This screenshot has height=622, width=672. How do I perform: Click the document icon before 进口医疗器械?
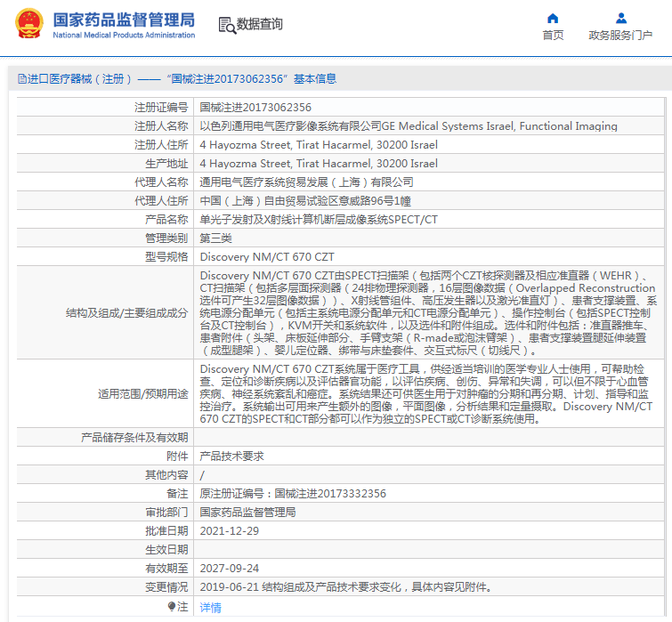coord(22,79)
